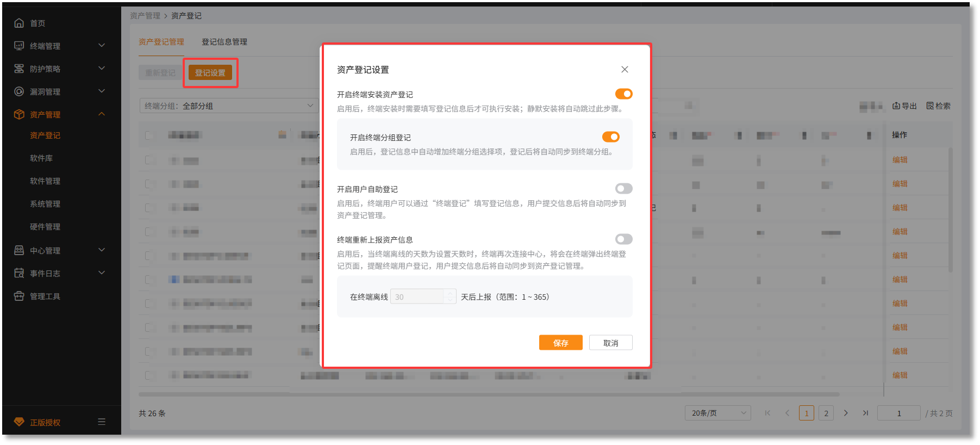Viewport: 980px width, 445px height.
Task: Jump to last page icon
Action: click(865, 413)
